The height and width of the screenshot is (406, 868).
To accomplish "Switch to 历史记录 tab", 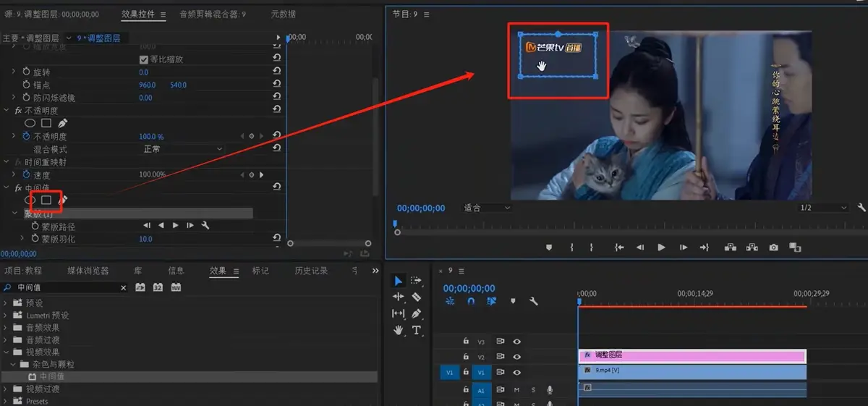I will [311, 271].
